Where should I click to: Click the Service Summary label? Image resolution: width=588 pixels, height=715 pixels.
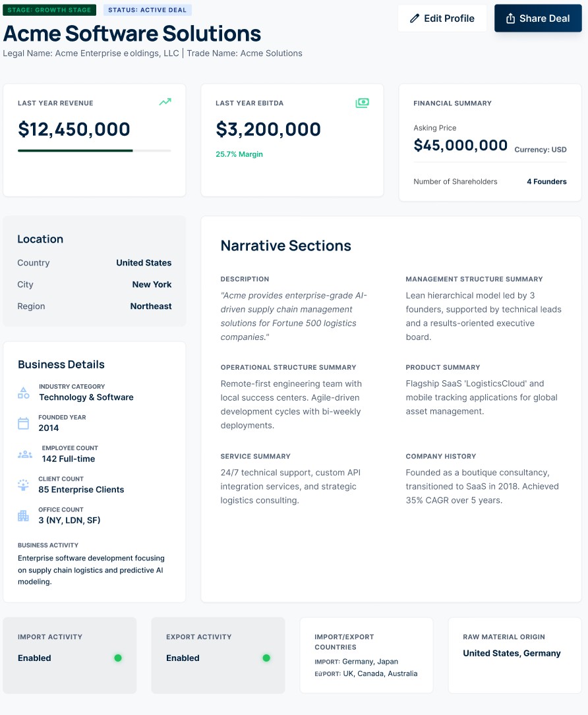pyautogui.click(x=255, y=457)
